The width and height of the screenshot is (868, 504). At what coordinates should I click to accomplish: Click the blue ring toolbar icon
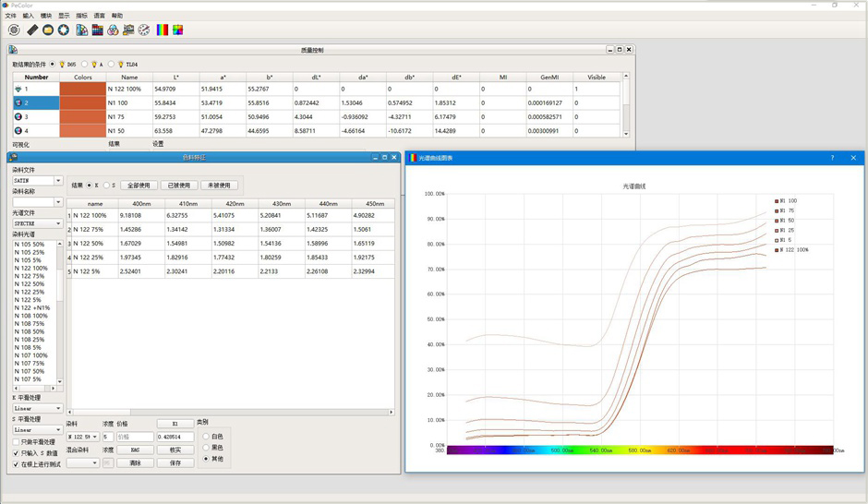click(x=64, y=30)
